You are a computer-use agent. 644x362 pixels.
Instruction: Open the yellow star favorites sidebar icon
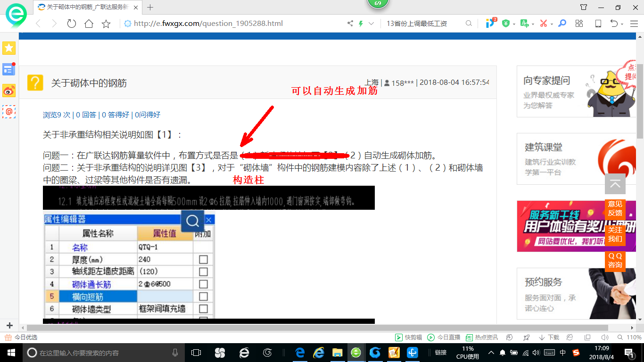coord(9,48)
